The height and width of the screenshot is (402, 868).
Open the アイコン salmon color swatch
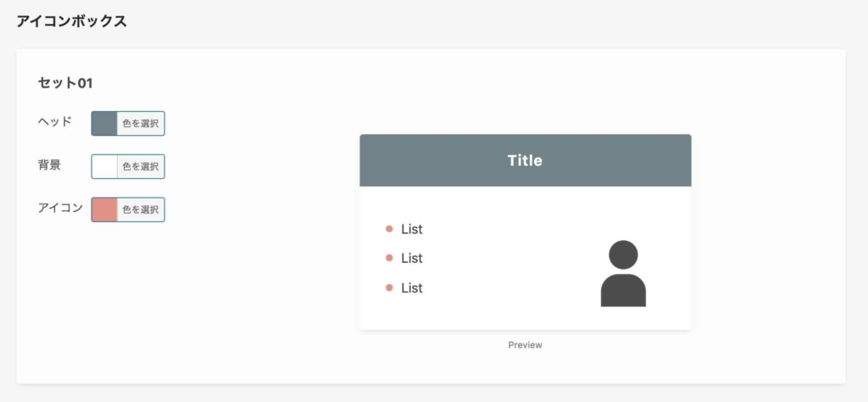pos(104,209)
